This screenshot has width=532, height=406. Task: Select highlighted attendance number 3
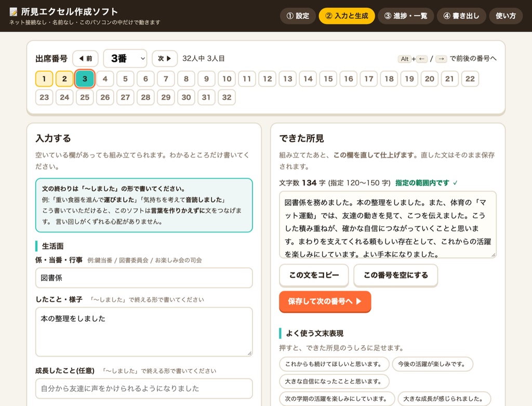pos(85,78)
